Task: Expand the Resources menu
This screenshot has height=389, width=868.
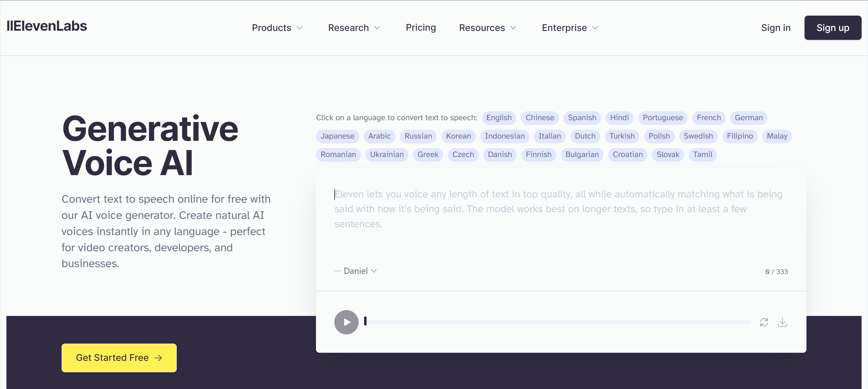Action: click(487, 28)
